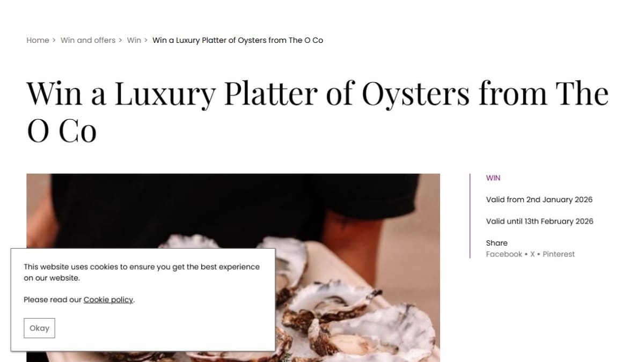This screenshot has height=362, width=644.
Task: Open the Win and offers breadcrumb
Action: (x=88, y=40)
